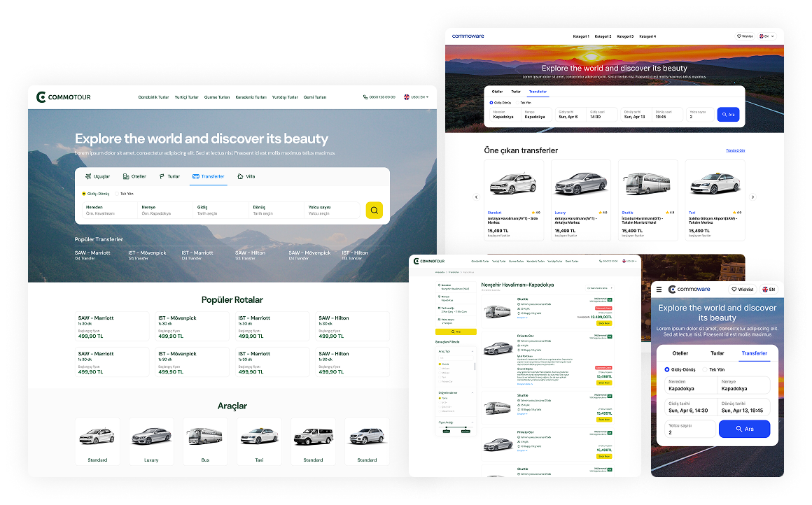
Task: Open the sort dropdown on Nevşehir results page
Action: (600, 287)
